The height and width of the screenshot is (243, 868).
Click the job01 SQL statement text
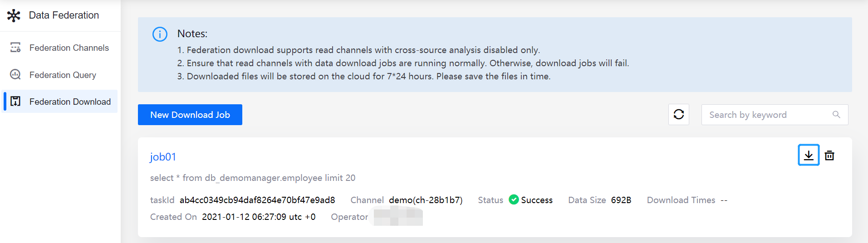253,178
